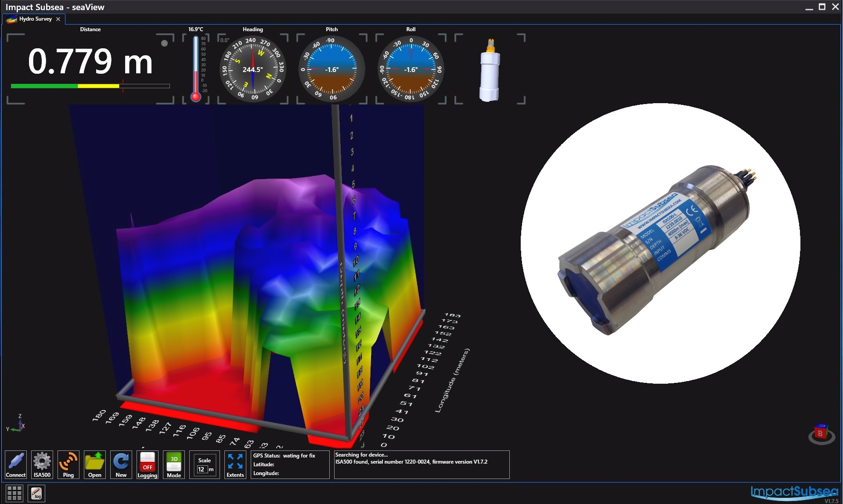Click the XYZ axis indicator
Viewport: 843px width, 504px height.
click(16, 424)
